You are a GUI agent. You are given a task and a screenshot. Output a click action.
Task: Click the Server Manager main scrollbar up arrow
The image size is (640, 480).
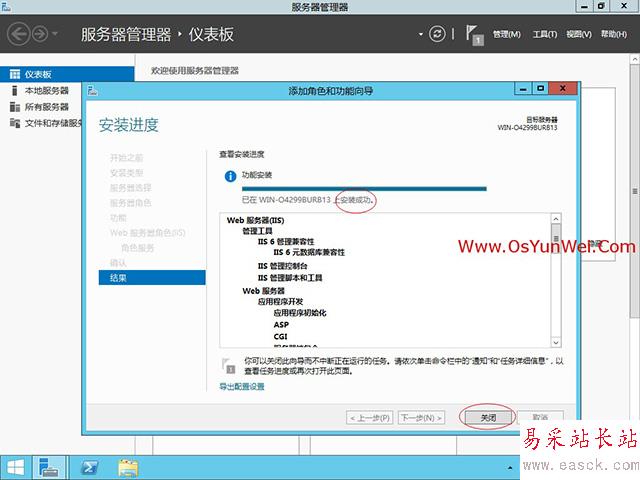635,60
